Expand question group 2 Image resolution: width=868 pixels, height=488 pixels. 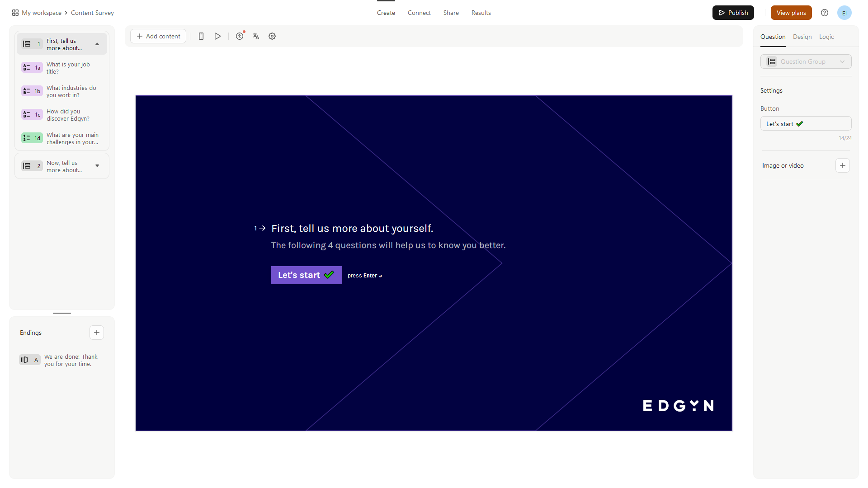coord(97,166)
